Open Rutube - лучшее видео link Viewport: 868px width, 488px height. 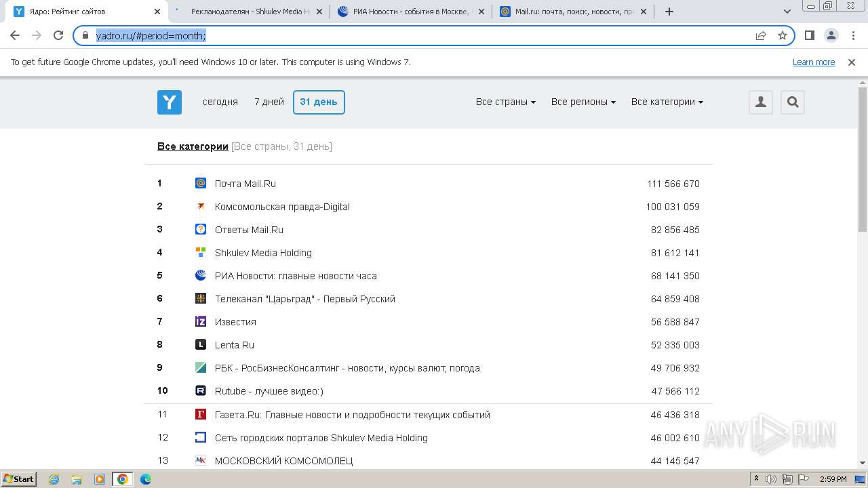pos(269,391)
